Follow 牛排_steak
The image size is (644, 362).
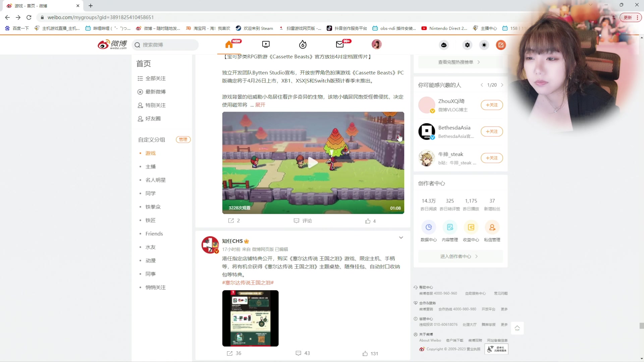click(492, 158)
